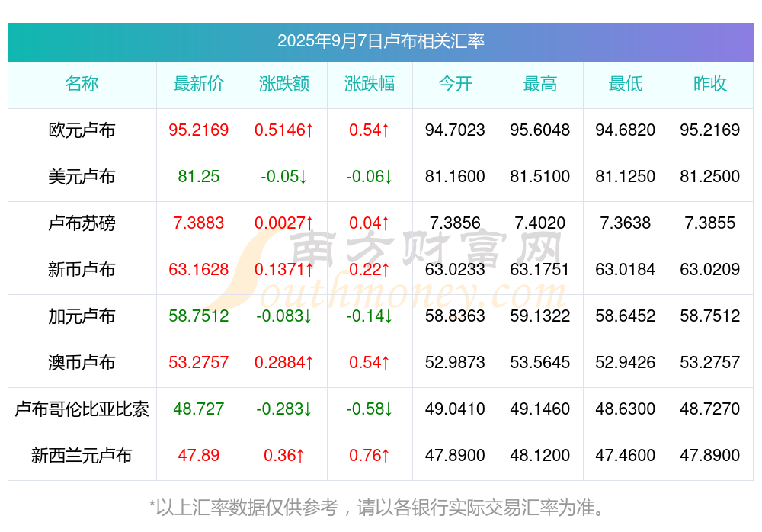Click latest price 58.7512 in green
The image size is (762, 532).
[x=199, y=316]
